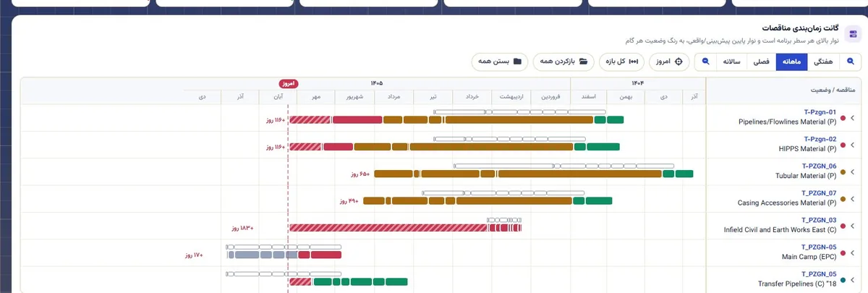This screenshot has height=293, width=868.
Task: Open the T_PZGN_03 tender code link
Action: 819,220
